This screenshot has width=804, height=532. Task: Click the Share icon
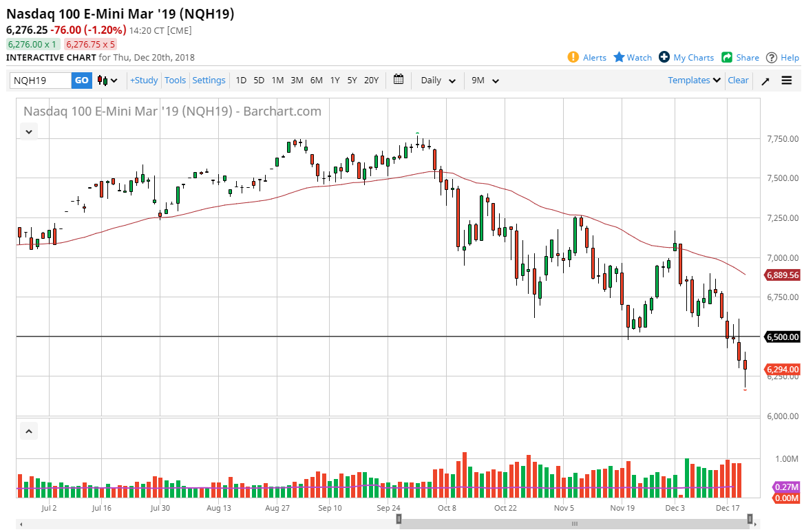click(727, 57)
